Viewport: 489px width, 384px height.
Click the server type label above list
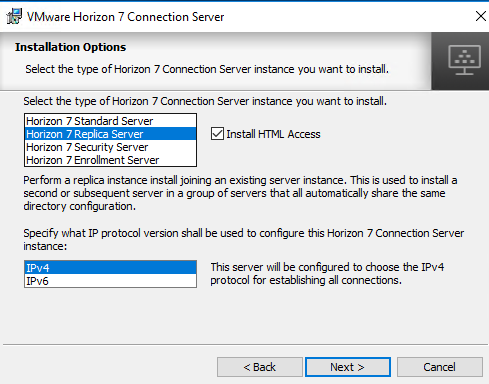(x=205, y=101)
